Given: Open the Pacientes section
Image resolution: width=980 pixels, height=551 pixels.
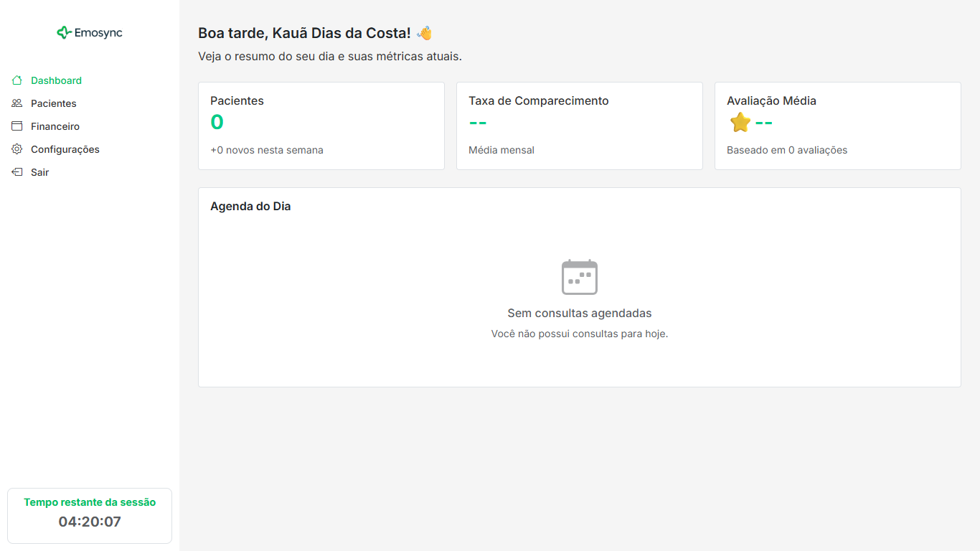Looking at the screenshot, I should pyautogui.click(x=53, y=103).
